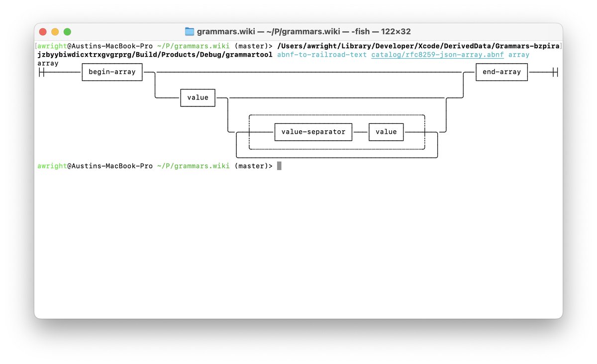This screenshot has width=597, height=364.
Task: Click '(master)' in the bottom prompt
Action: tap(251, 166)
